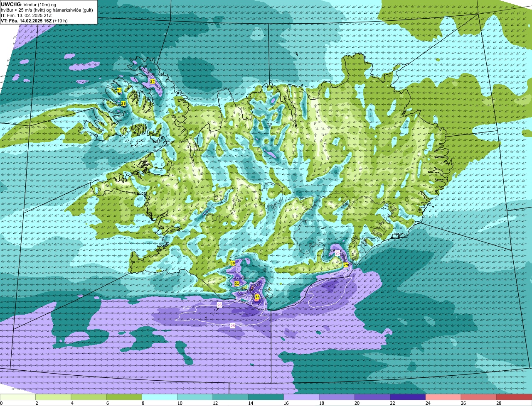Viewport: 532px width, 406px height.
Task: Select the olive green 6–8 scale segment
Action: [x=124, y=397]
